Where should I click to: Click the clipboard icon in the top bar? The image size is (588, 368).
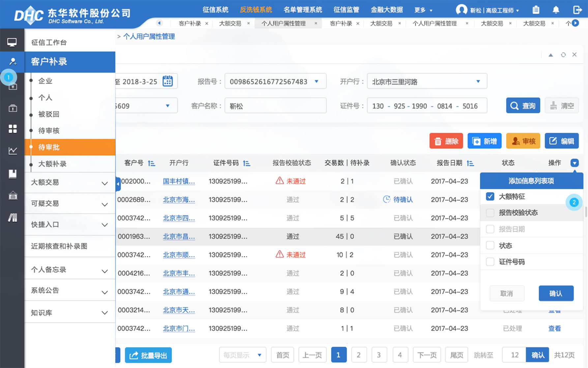536,10
